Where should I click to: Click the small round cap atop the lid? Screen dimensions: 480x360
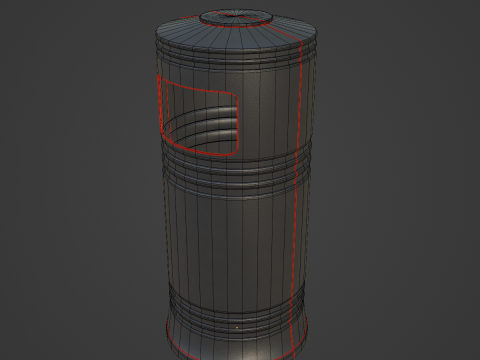point(236,18)
